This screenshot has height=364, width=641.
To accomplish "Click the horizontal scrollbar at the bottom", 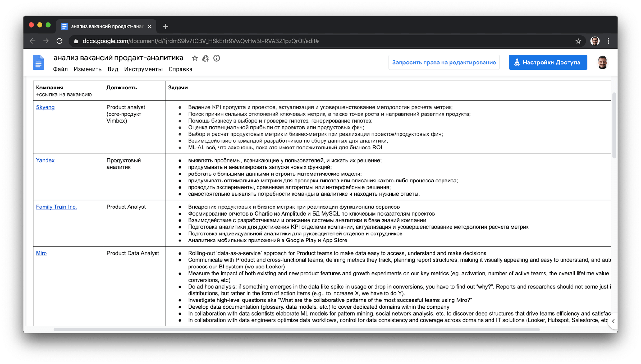I will [296, 329].
